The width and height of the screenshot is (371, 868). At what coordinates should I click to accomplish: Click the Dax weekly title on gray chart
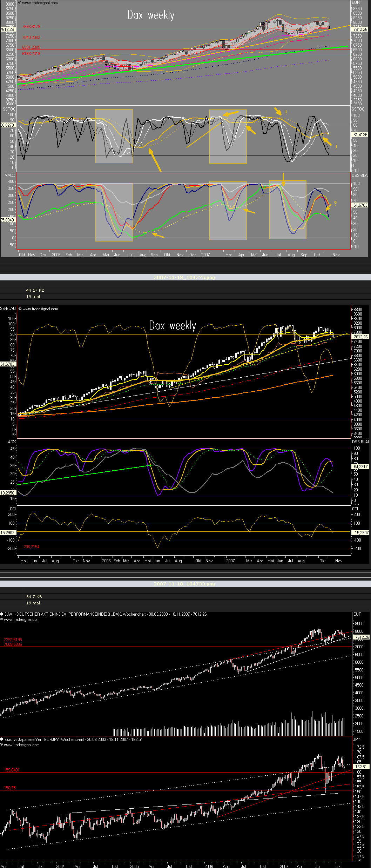click(151, 15)
